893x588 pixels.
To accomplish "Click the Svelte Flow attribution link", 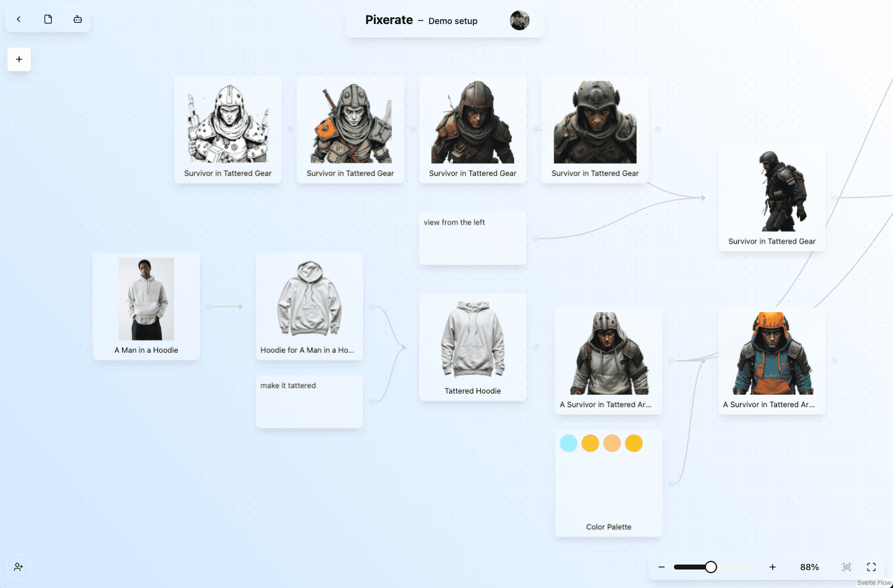I will [x=873, y=582].
